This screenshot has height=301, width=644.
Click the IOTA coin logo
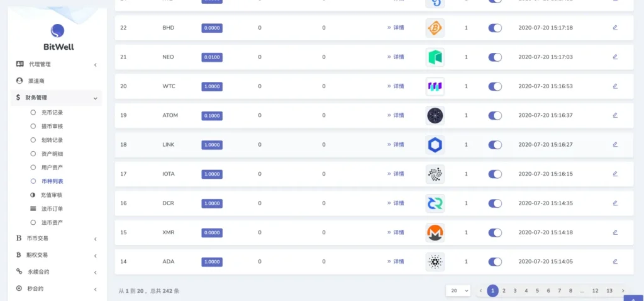(435, 174)
